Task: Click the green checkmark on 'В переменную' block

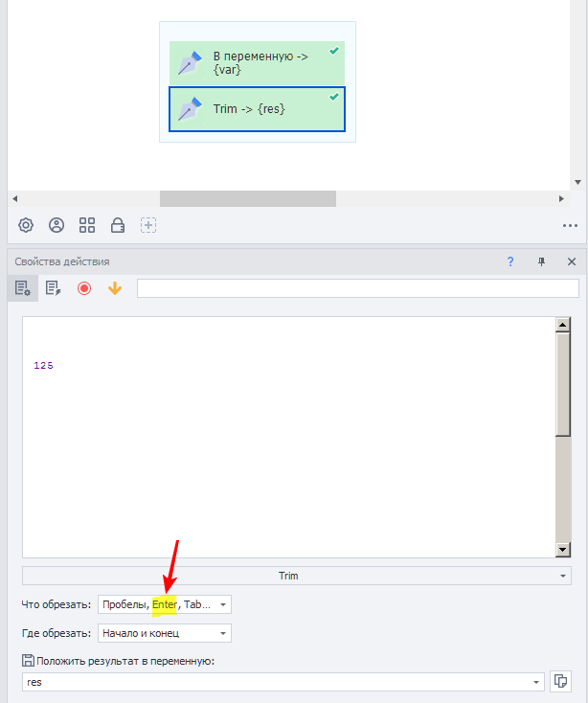Action: (334, 51)
